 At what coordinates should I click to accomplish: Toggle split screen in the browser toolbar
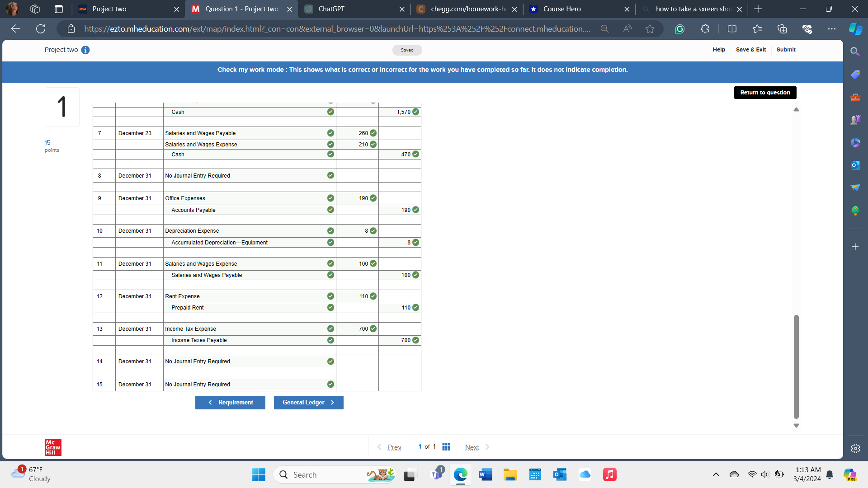pos(732,28)
